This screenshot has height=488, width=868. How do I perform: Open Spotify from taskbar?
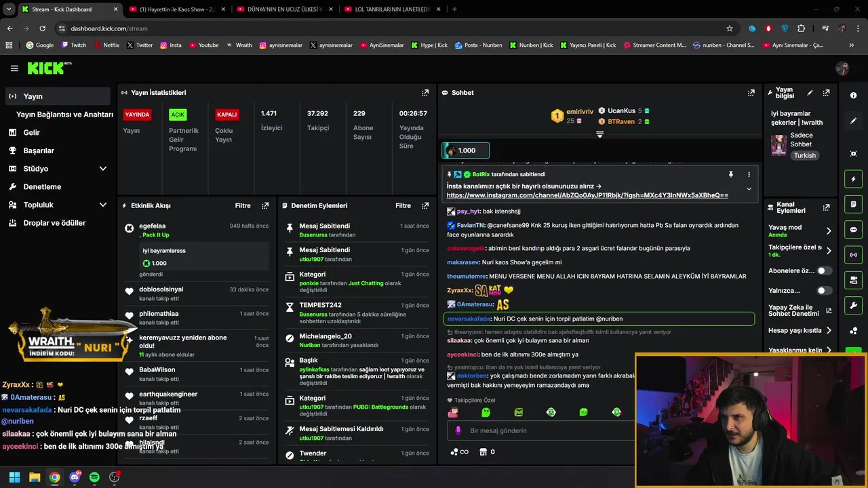click(x=94, y=477)
